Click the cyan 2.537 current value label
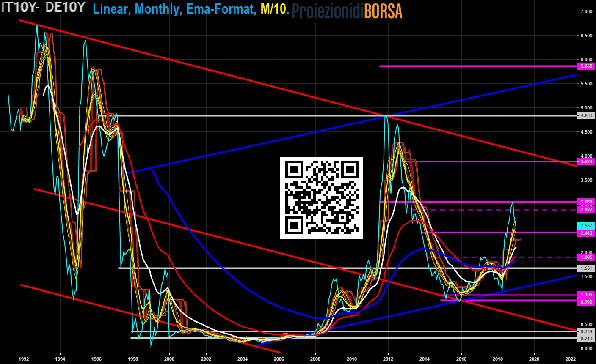Screen dimensions: 596x364 [586, 226]
